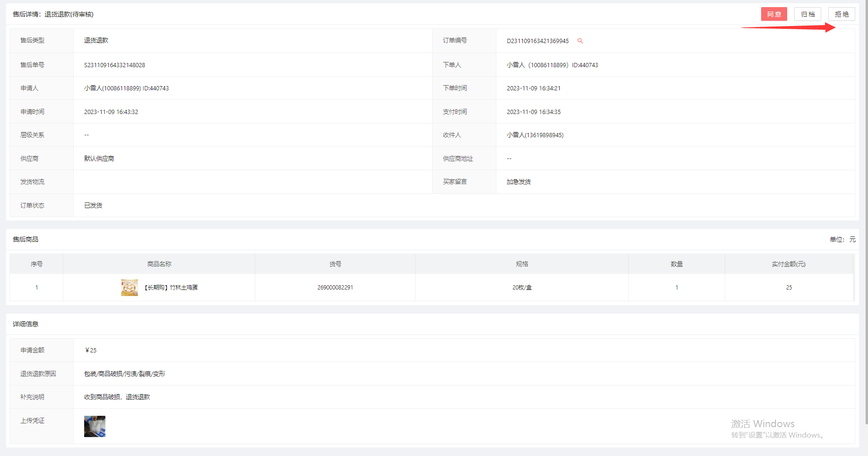This screenshot has height=456, width=868.
Task: Click the 20枚/盒 specification cell
Action: tap(522, 288)
